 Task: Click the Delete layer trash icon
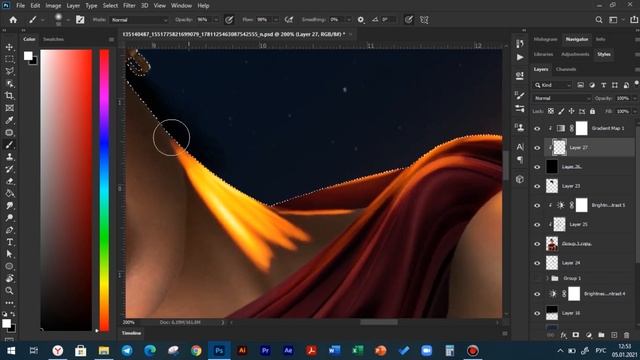click(627, 335)
